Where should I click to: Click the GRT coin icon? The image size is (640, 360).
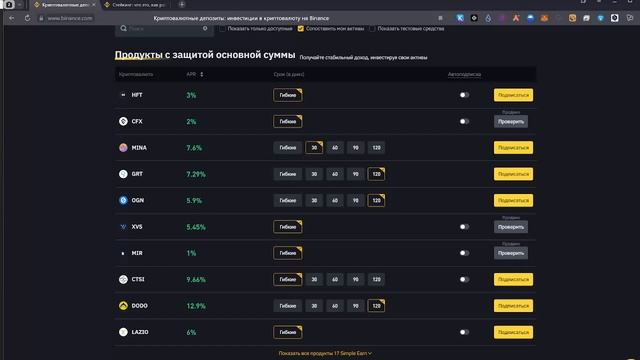coord(123,174)
